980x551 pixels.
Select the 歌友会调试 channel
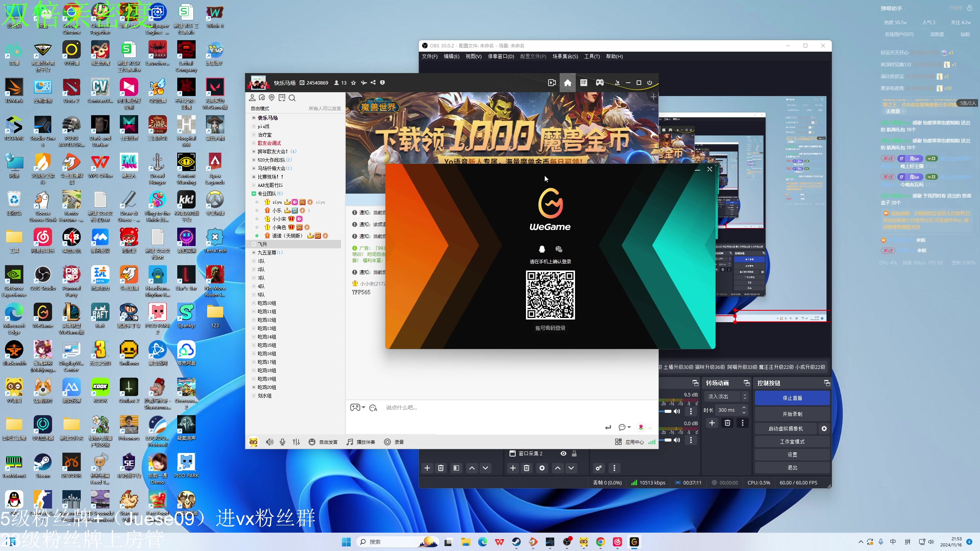(269, 143)
